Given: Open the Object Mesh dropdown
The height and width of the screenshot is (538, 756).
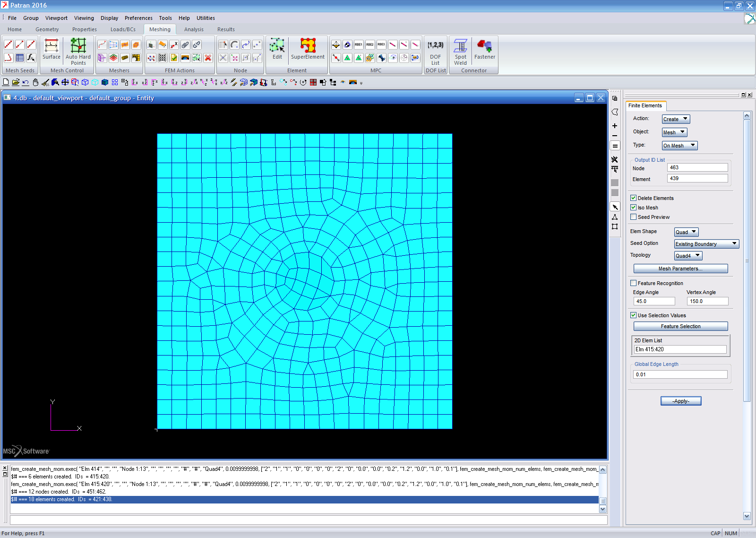Looking at the screenshot, I should pyautogui.click(x=674, y=132).
